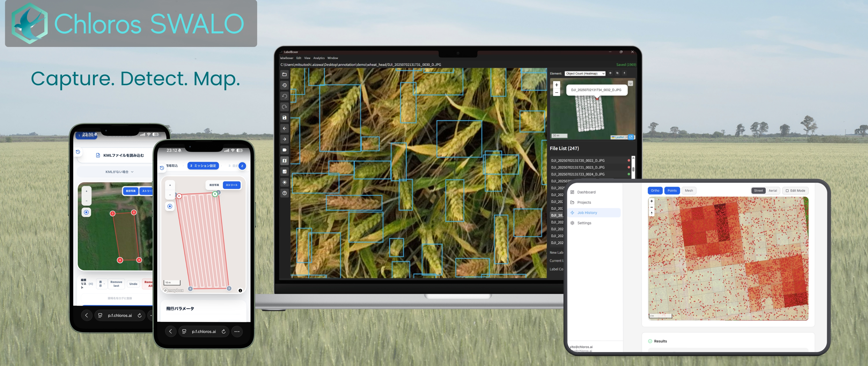The width and height of the screenshot is (868, 366).
Task: Tap Undo button on left phone
Action: (133, 284)
